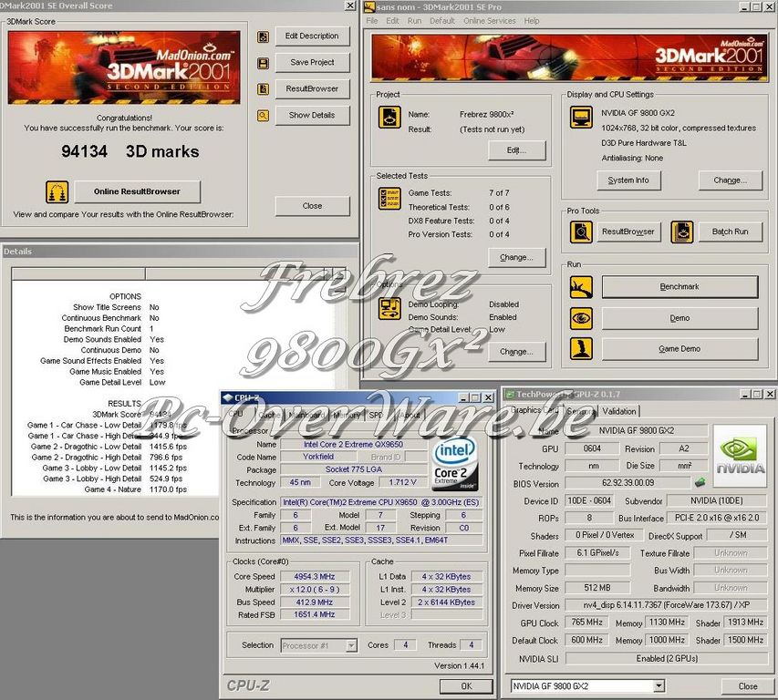778x700 pixels.
Task: Click the Save Project button
Action: point(312,63)
